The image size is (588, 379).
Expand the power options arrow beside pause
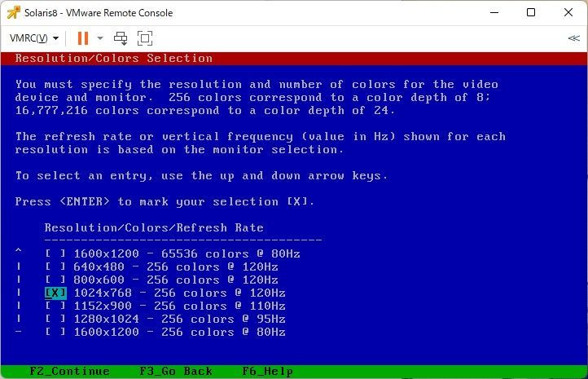99,38
